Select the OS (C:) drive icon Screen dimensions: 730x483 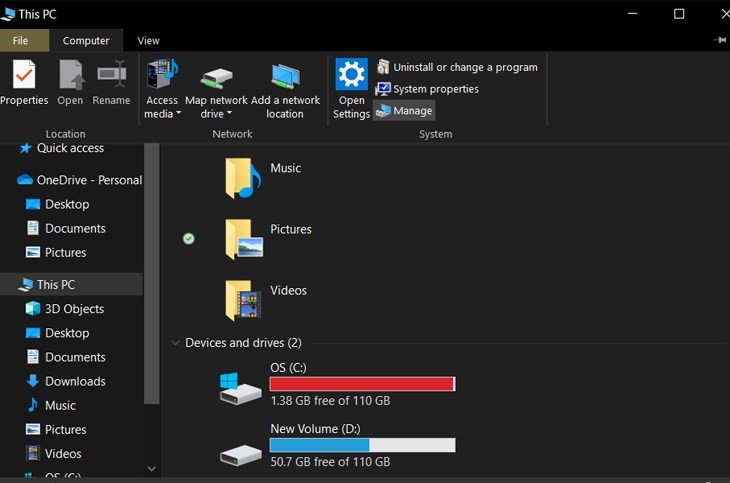click(240, 388)
